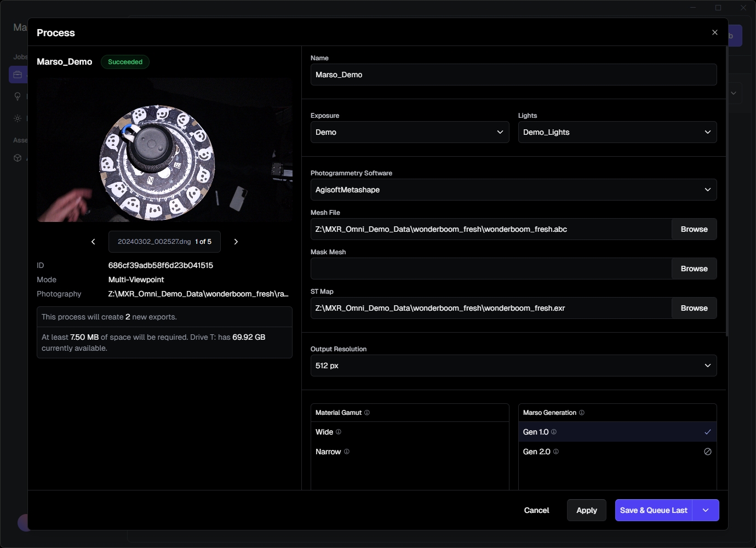Choose Gen 2.0 Marso generation
756x548 pixels.
coord(537,452)
